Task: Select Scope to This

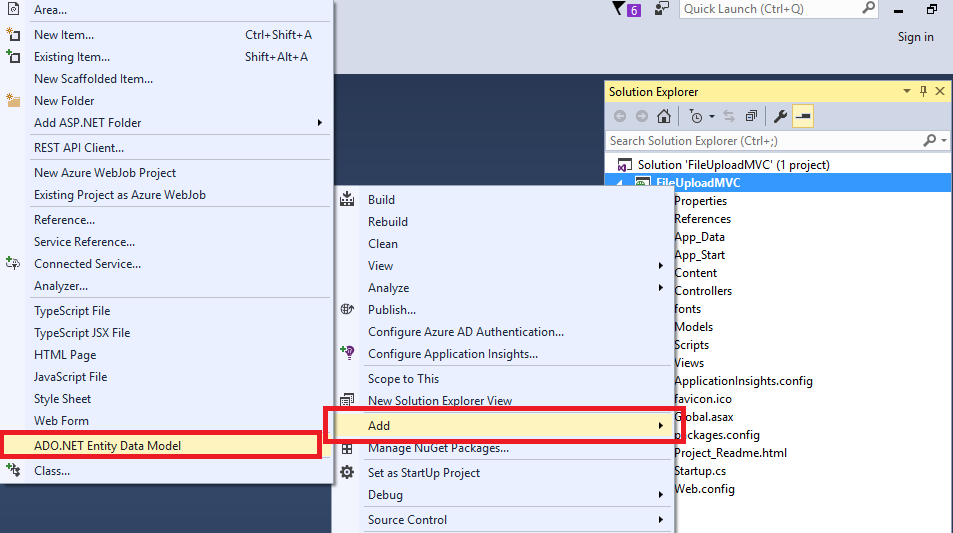Action: [x=403, y=379]
